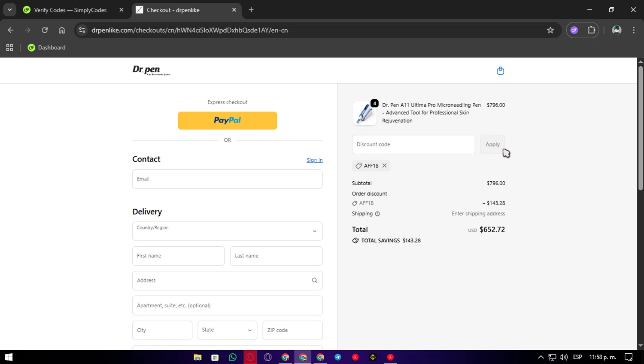The image size is (644, 364).
Task: Open the Chrome three-dot menu
Action: click(x=634, y=30)
